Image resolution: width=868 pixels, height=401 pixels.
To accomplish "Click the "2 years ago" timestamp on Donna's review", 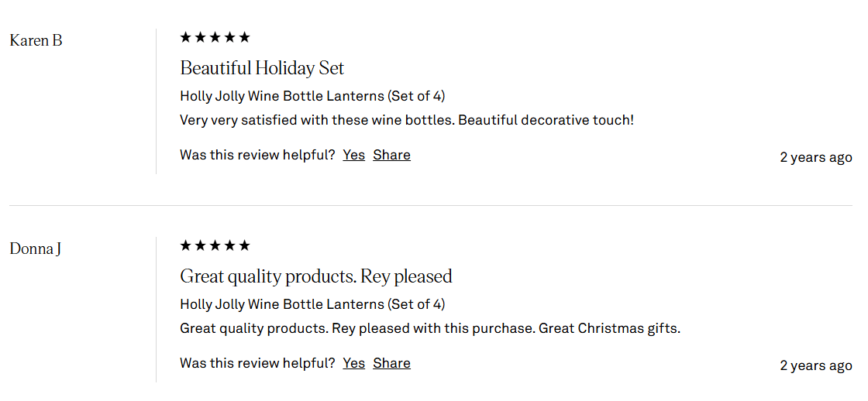I will point(815,365).
